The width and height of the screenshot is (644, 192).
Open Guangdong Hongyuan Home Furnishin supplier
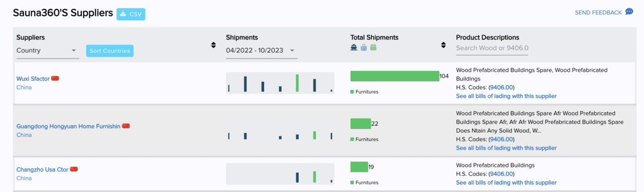point(68,126)
